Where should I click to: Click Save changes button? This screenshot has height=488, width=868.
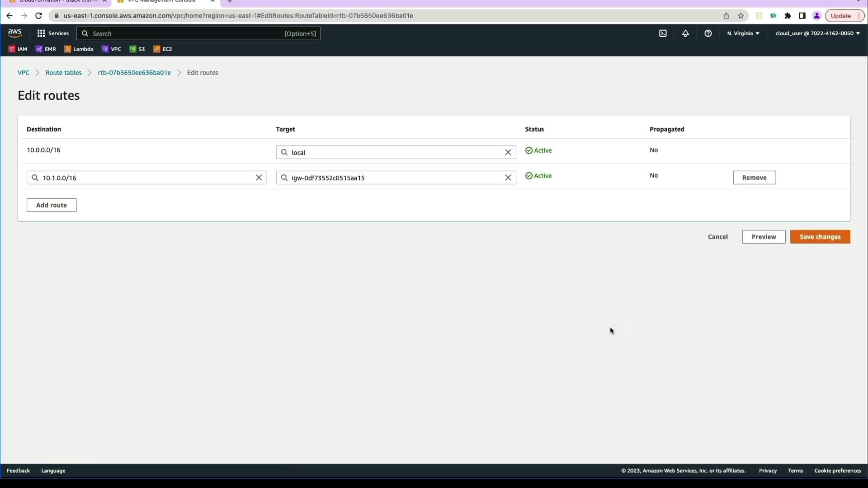(x=820, y=237)
